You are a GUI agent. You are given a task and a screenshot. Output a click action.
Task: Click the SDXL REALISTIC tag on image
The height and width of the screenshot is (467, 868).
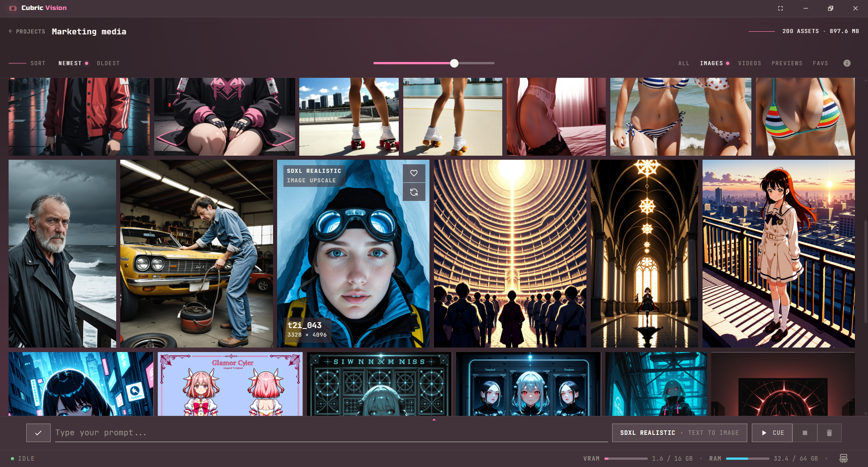pos(314,171)
